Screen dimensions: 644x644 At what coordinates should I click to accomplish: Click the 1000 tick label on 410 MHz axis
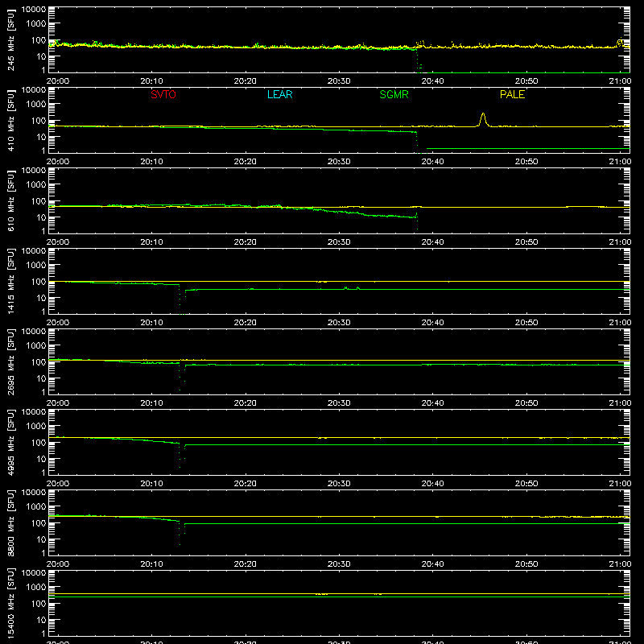tap(36, 104)
